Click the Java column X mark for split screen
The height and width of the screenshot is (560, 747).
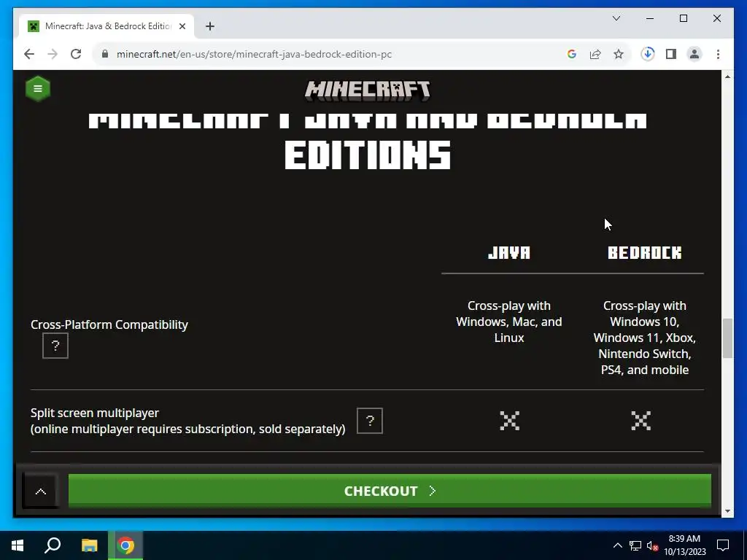(x=509, y=421)
